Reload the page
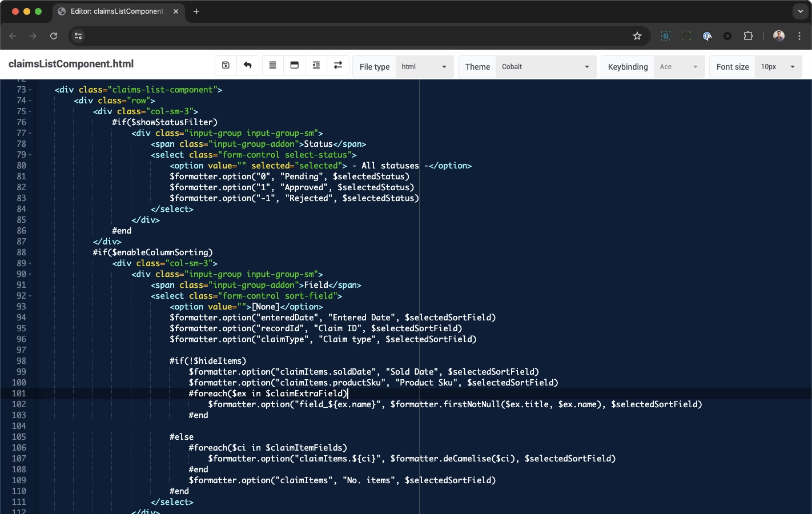Viewport: 812px width, 514px height. pyautogui.click(x=54, y=36)
